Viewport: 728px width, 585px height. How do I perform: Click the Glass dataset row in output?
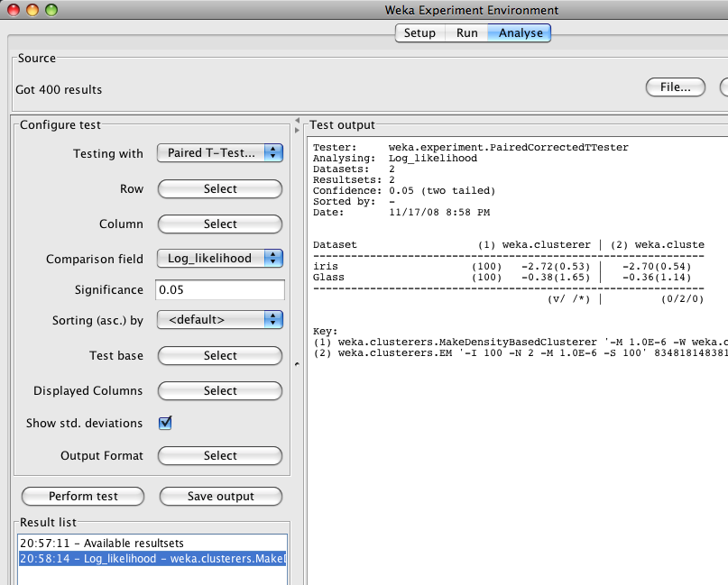(502, 278)
